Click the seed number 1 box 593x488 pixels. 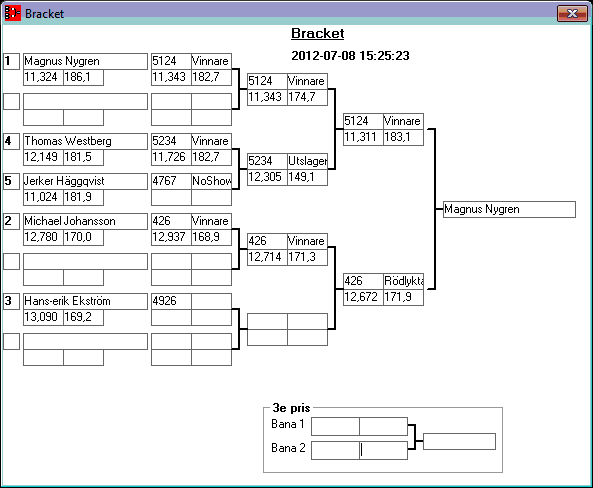pyautogui.click(x=11, y=61)
